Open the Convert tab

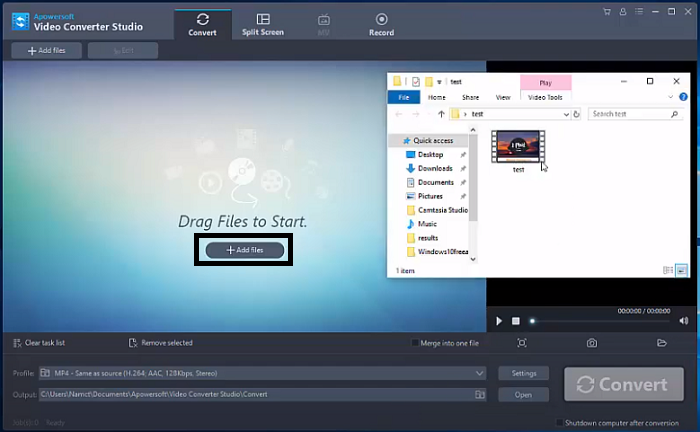tap(202, 25)
